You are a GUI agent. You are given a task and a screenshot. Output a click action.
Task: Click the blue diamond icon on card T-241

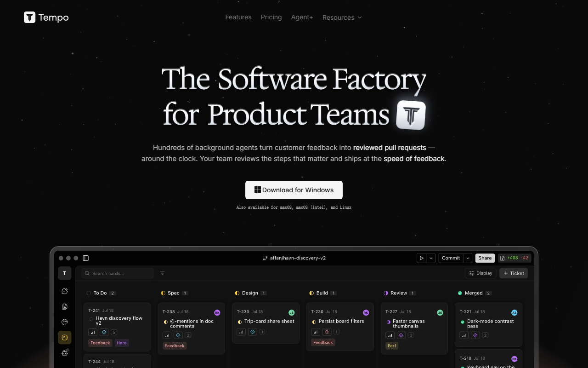pyautogui.click(x=104, y=332)
